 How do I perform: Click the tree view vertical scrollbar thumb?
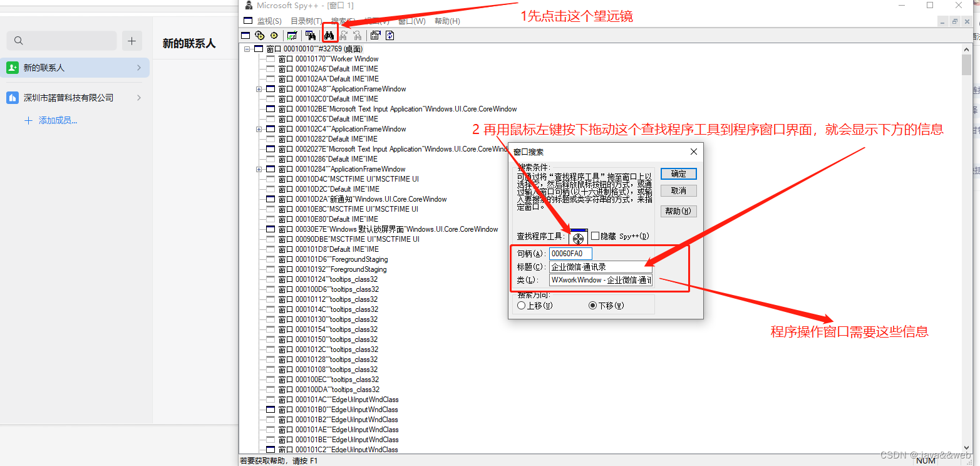pyautogui.click(x=967, y=65)
